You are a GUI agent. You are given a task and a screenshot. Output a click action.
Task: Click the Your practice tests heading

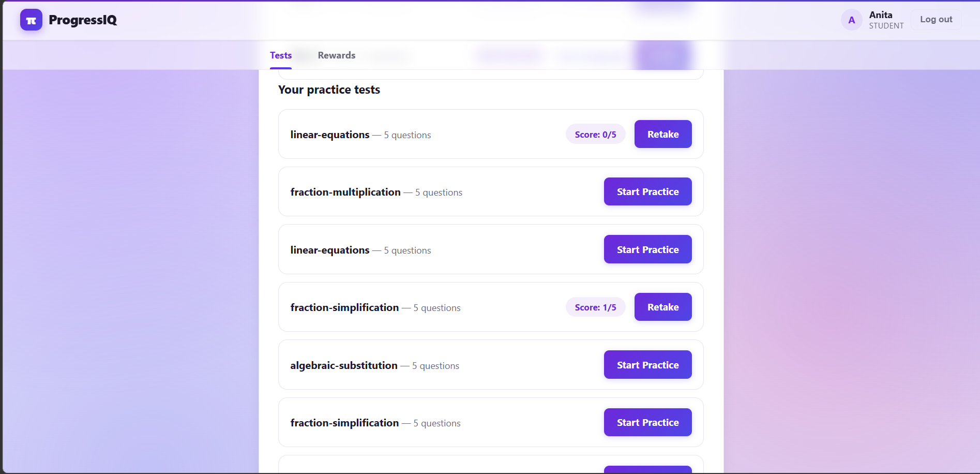pos(329,90)
